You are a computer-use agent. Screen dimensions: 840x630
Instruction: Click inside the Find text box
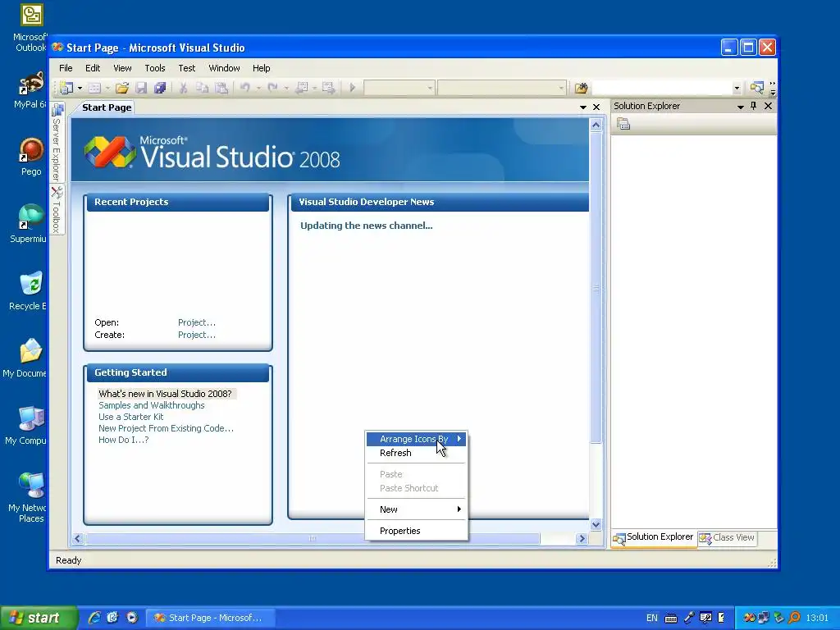coord(662,88)
